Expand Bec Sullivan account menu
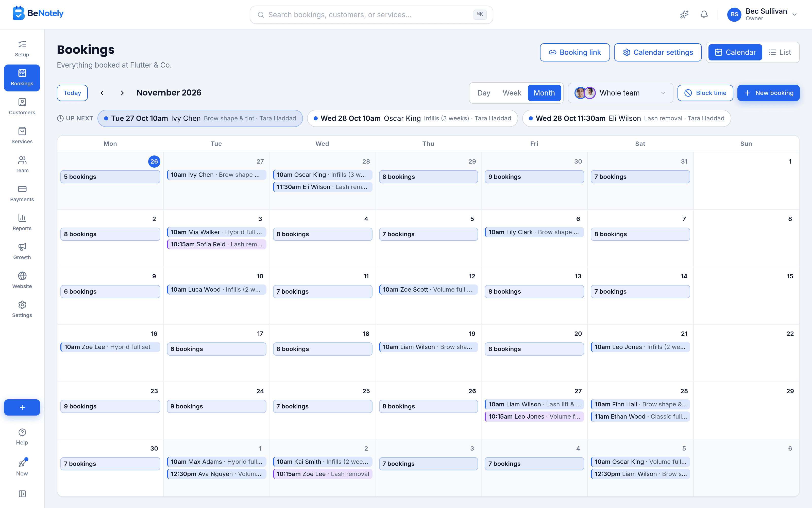 pos(762,14)
